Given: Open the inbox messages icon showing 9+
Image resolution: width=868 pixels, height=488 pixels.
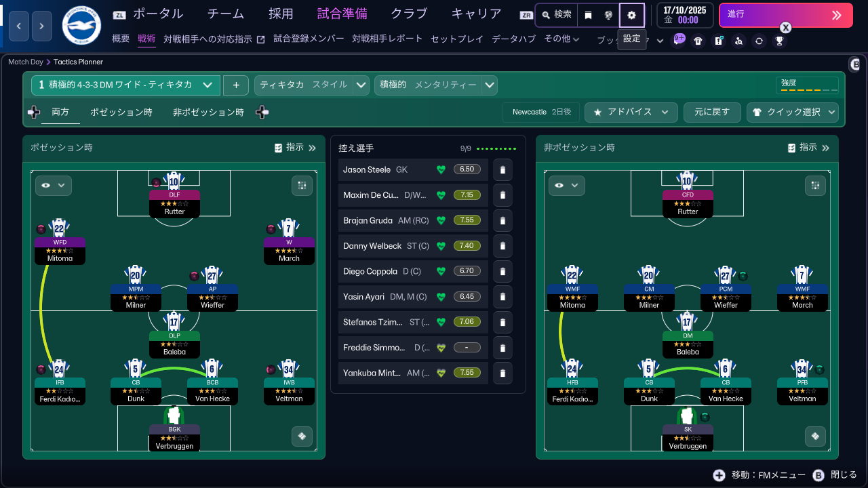Looking at the screenshot, I should 678,40.
